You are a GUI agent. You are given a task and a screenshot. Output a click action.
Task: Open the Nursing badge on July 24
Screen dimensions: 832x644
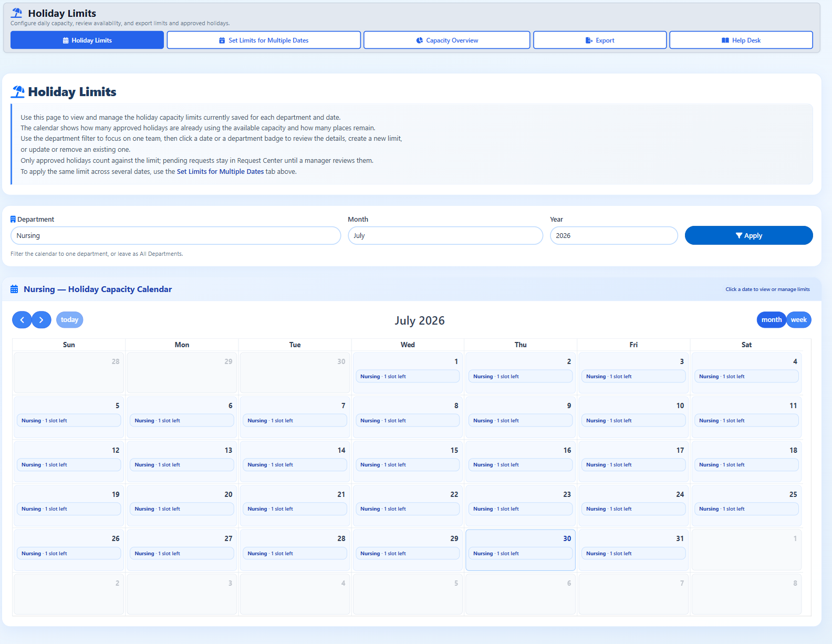click(x=633, y=509)
